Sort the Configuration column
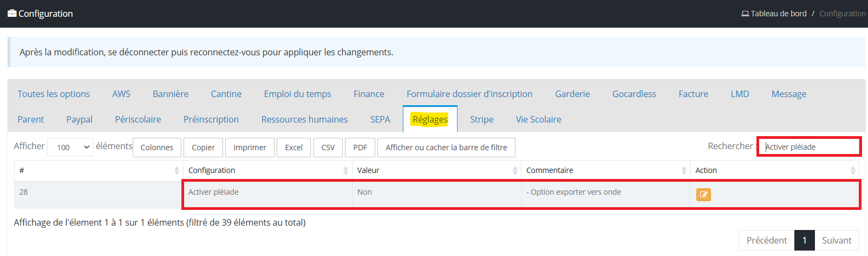Screen dimensions: 868x256 tap(345, 170)
